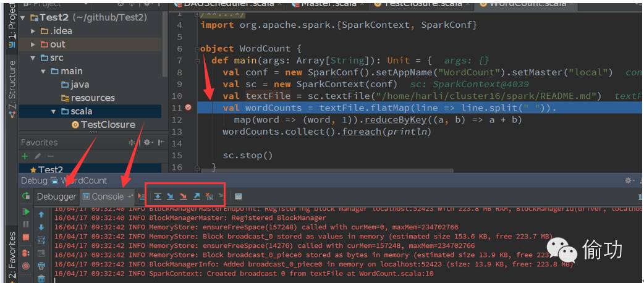The image size is (644, 283).
Task: Hide the Favorites panel
Action: point(161,143)
